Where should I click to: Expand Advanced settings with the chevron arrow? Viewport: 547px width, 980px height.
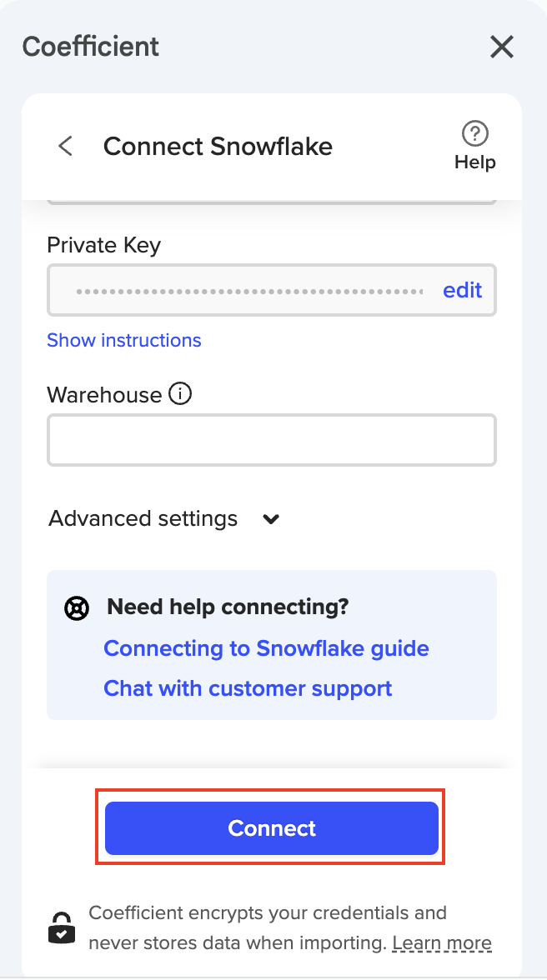(271, 519)
